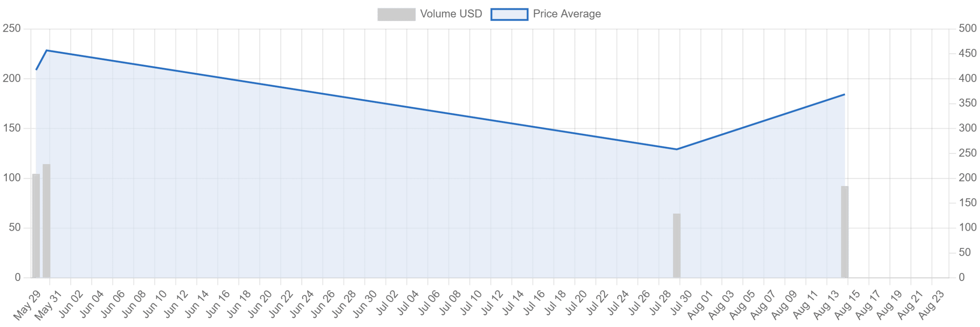
Task: Click the left axis value 150
Action: click(x=12, y=128)
